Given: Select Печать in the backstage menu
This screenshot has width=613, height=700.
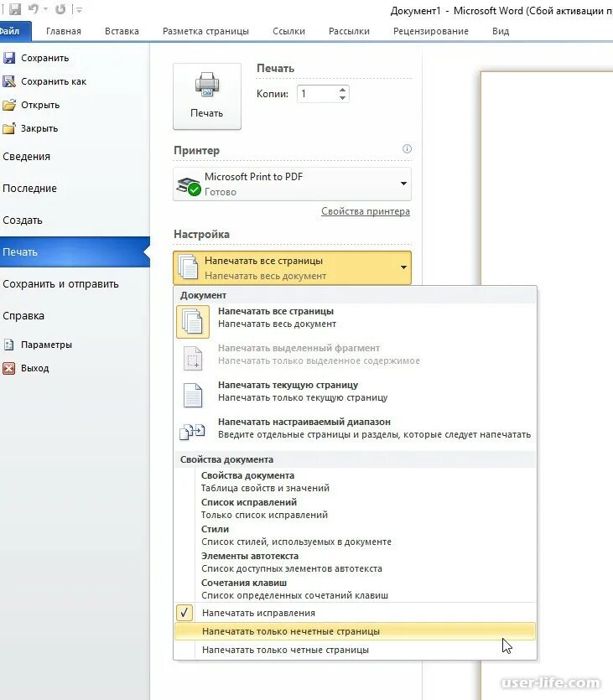Looking at the screenshot, I should tap(75, 251).
